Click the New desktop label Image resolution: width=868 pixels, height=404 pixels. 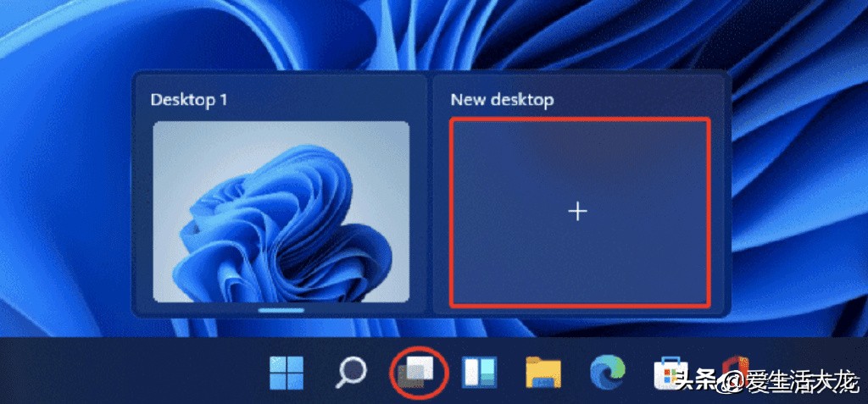tap(502, 100)
